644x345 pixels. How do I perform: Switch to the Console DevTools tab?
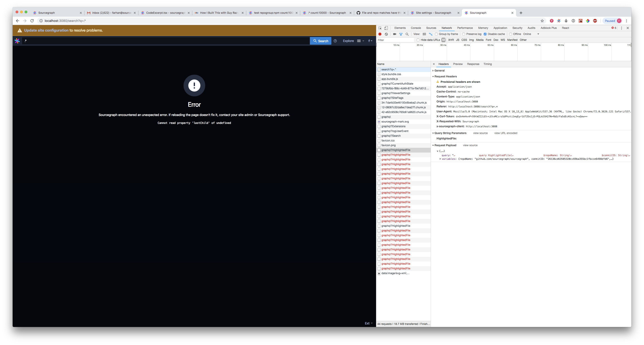click(416, 28)
